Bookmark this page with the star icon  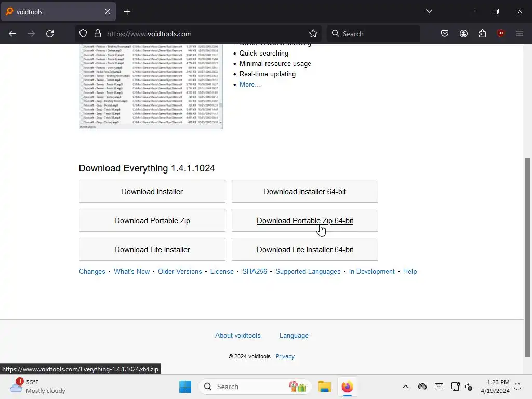pyautogui.click(x=313, y=34)
